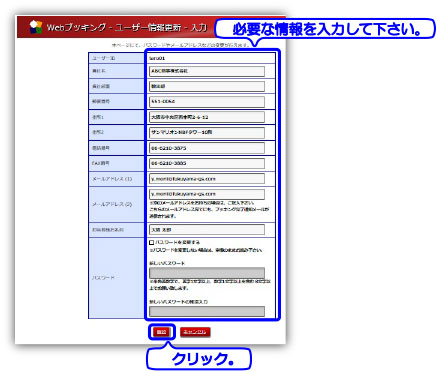The image size is (436, 372).
Task: Click the new password input field
Action: (x=207, y=273)
